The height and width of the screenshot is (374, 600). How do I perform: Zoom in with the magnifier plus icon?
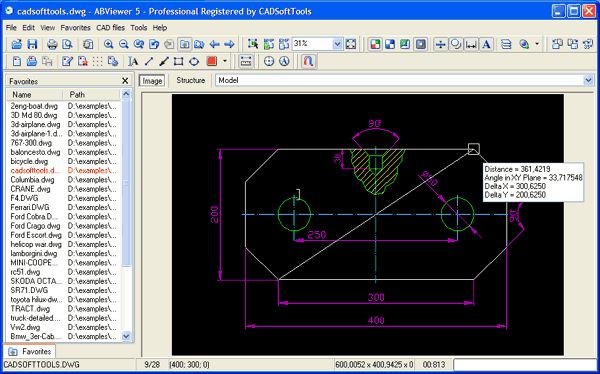click(108, 44)
